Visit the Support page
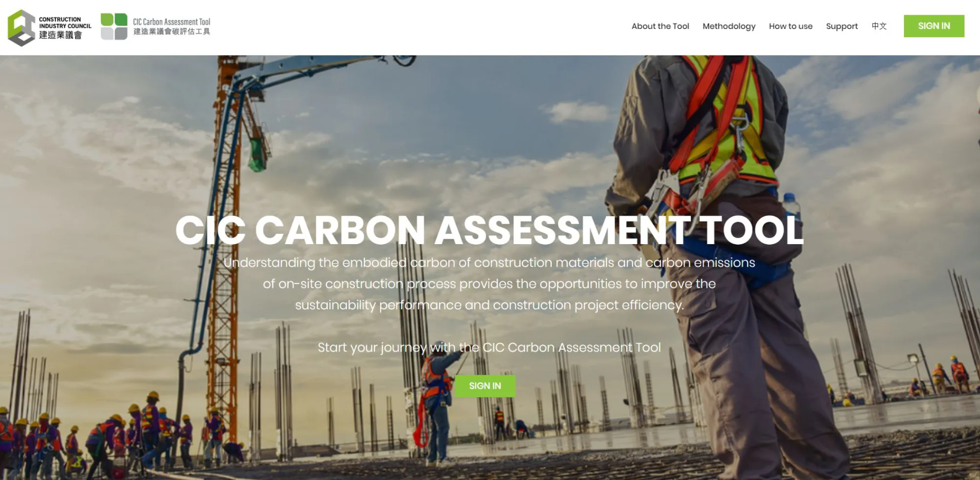980x480 pixels. [842, 26]
